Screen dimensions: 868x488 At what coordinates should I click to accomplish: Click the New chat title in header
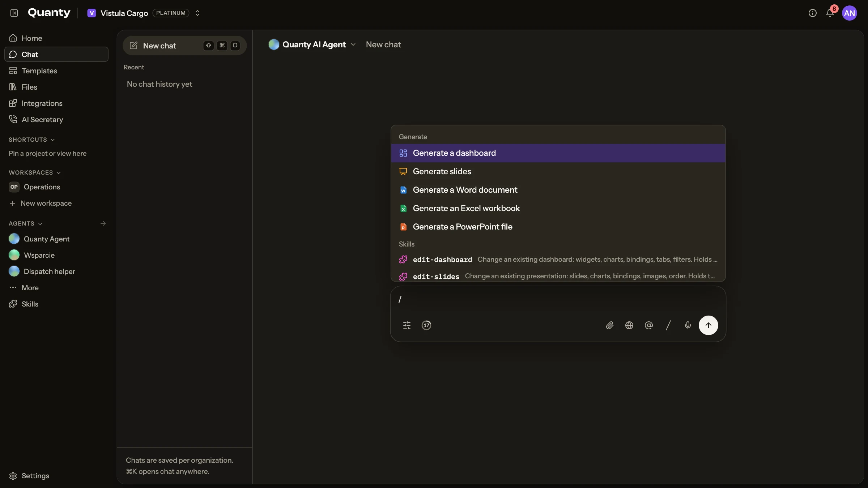383,44
